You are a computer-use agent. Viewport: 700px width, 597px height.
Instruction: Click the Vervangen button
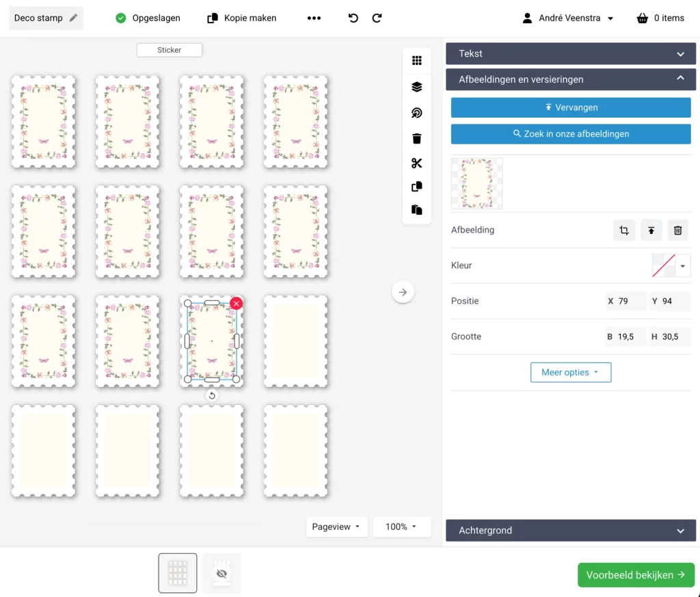(571, 107)
